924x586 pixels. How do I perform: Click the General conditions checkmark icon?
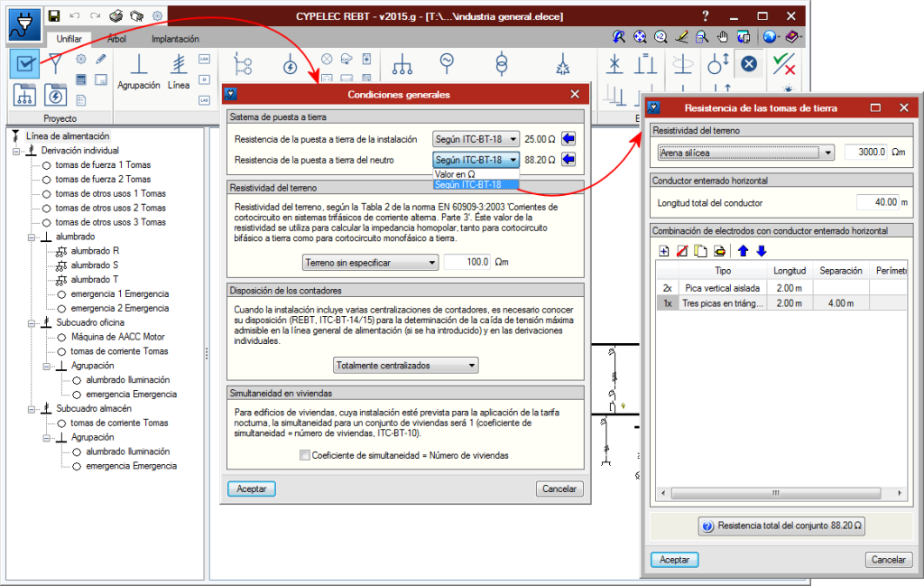click(24, 64)
